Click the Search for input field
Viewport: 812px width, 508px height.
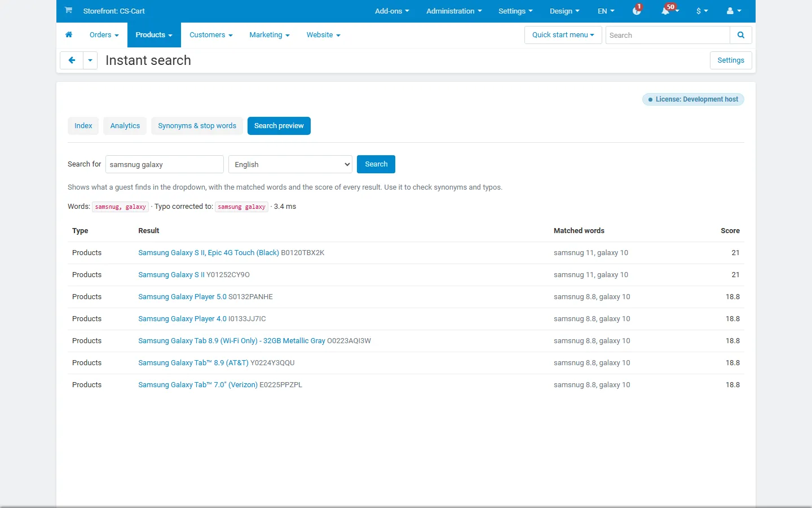[x=165, y=164]
